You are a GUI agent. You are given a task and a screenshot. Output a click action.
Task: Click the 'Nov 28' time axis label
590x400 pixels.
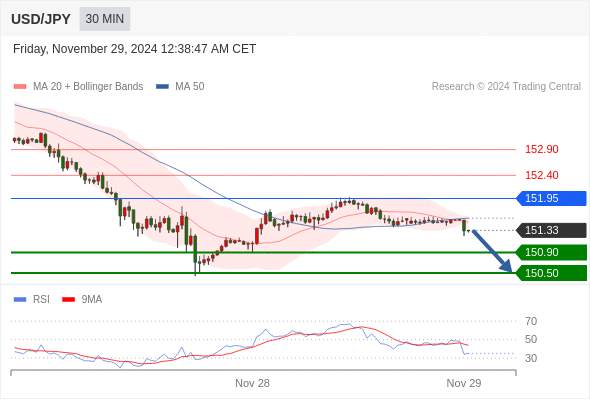coord(252,383)
